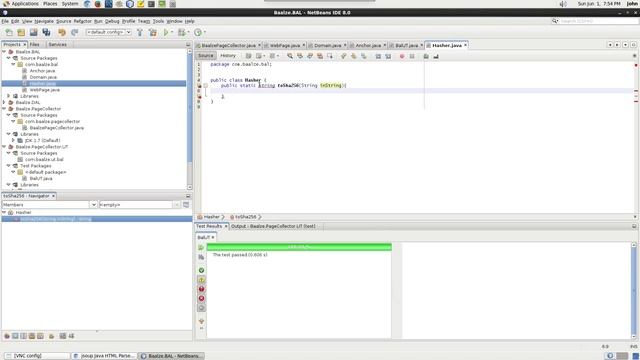Open the Refactor menu
Screen dimensions: 640x360
click(82, 21)
